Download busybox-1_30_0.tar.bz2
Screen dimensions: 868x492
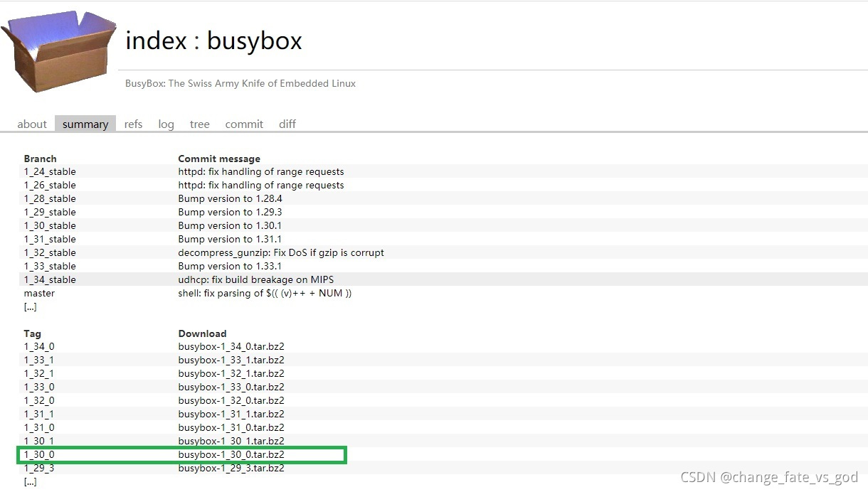(231, 454)
